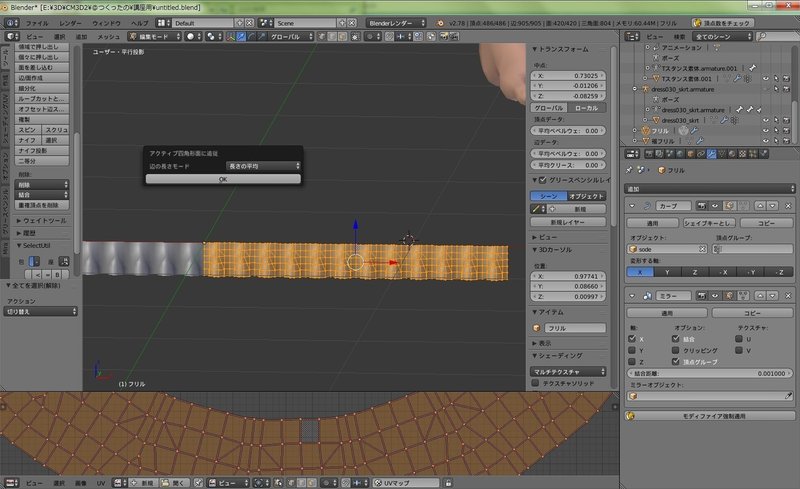Delete screen layout Default with X icon
Image resolution: width=800 pixels, height=489 pixels.
coord(249,23)
